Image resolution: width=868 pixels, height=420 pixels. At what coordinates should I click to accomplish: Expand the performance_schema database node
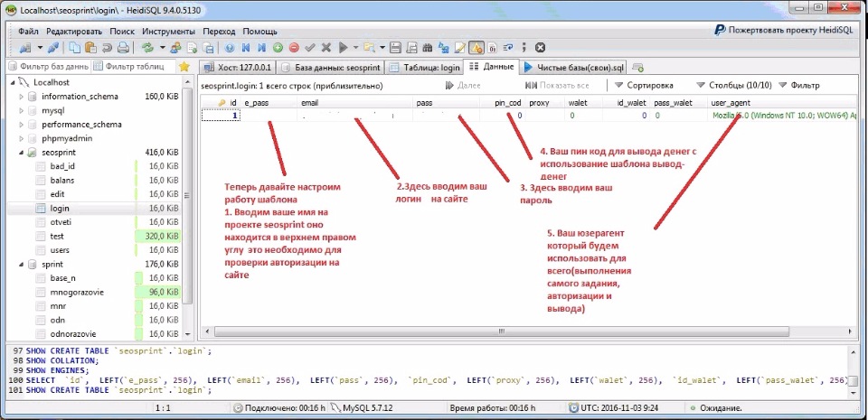[21, 125]
